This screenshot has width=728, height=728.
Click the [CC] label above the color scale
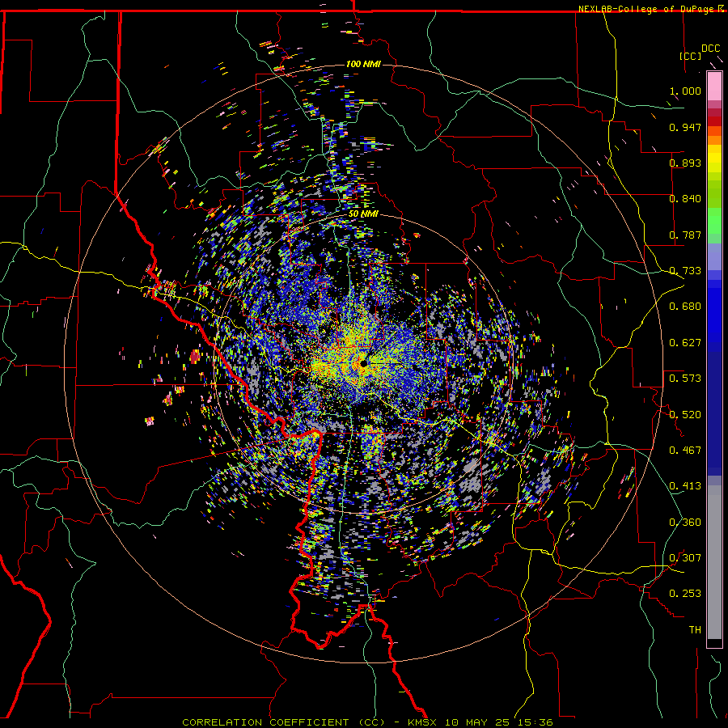point(690,56)
